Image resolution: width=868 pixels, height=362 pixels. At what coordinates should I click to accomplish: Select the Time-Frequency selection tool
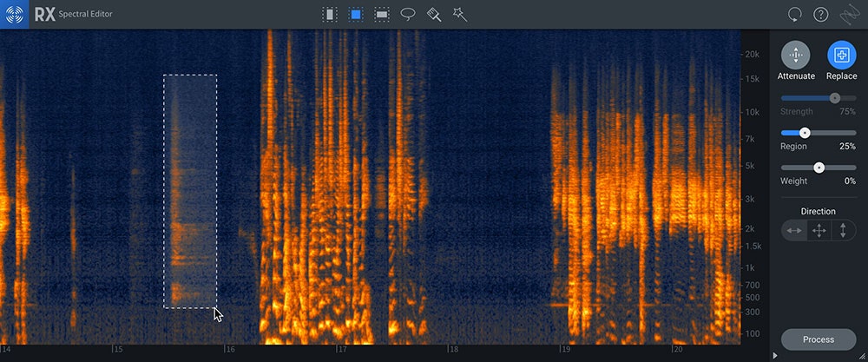point(356,15)
